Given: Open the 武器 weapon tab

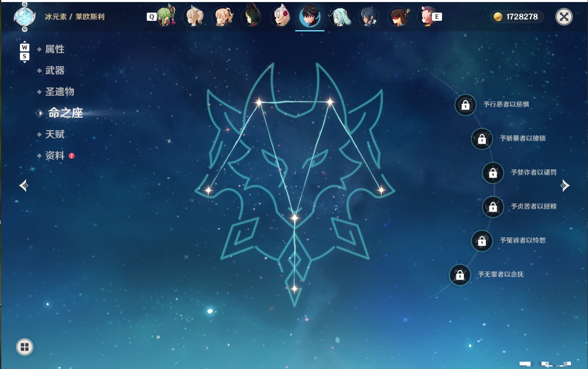Looking at the screenshot, I should pos(55,71).
